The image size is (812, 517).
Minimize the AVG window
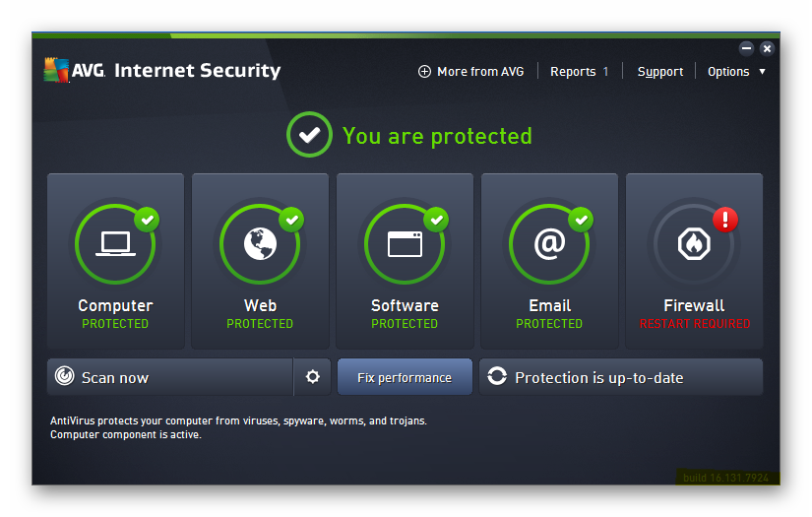click(746, 48)
